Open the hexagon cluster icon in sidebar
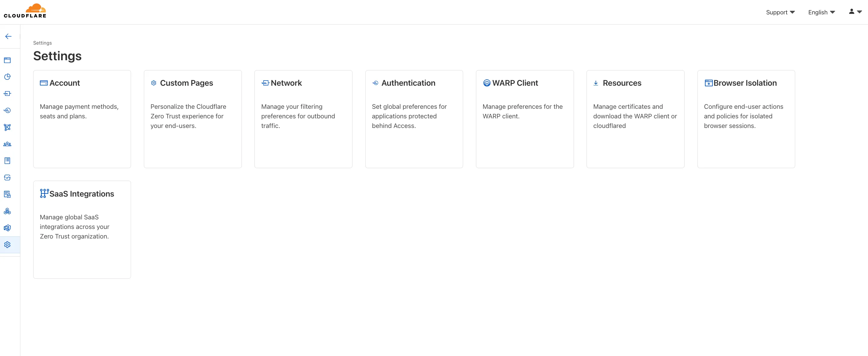868x356 pixels. point(7,211)
